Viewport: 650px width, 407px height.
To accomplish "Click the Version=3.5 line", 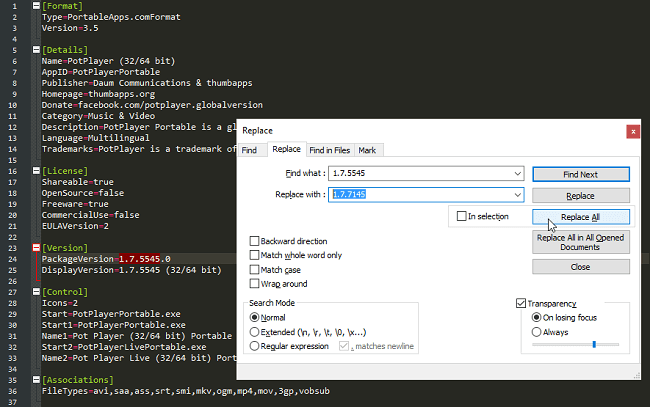I will tap(70, 28).
